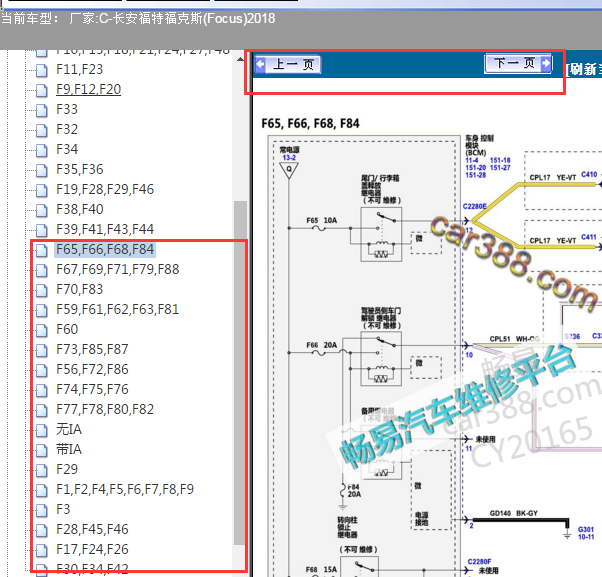Click the page icon beside F17,F24,F26

(41, 549)
